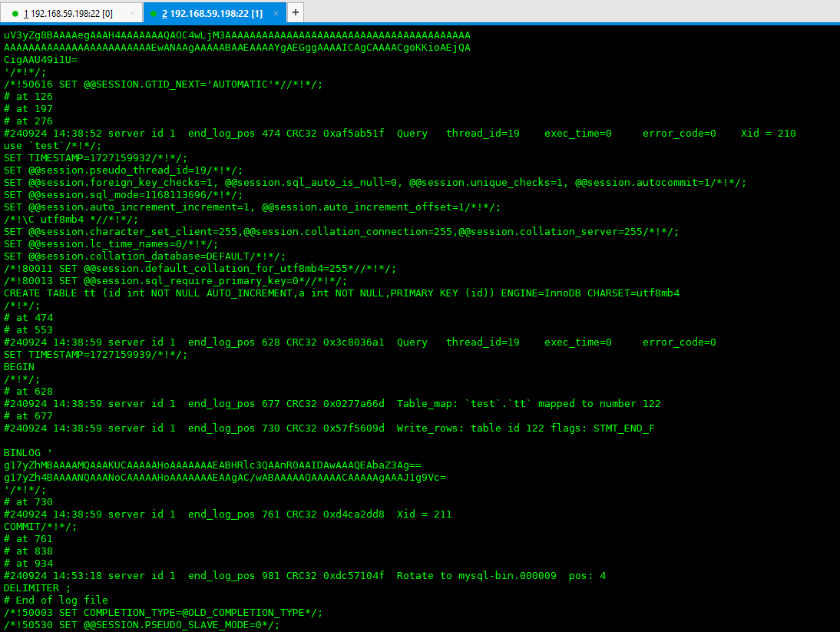This screenshot has height=632, width=840.
Task: Close the second session tab [1]
Action: (x=276, y=13)
